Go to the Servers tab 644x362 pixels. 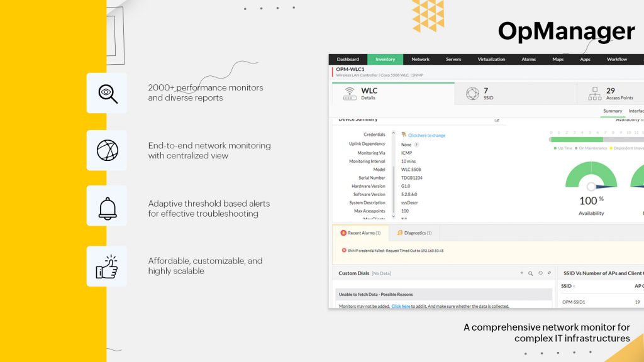[x=453, y=60]
